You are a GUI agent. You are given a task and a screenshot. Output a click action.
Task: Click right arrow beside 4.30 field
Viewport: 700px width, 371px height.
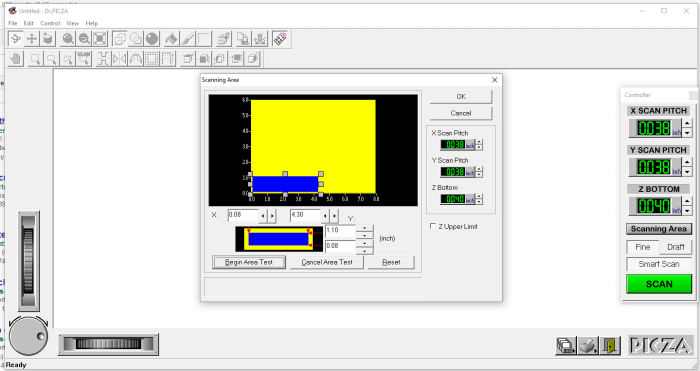(334, 216)
